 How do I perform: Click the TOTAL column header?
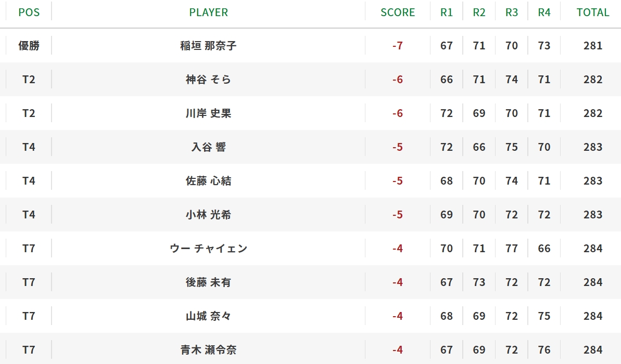click(x=592, y=12)
